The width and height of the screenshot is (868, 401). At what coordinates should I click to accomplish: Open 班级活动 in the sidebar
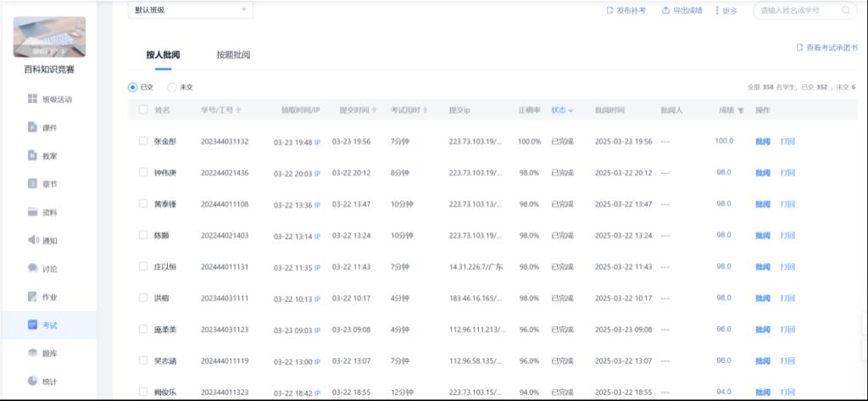pyautogui.click(x=56, y=99)
